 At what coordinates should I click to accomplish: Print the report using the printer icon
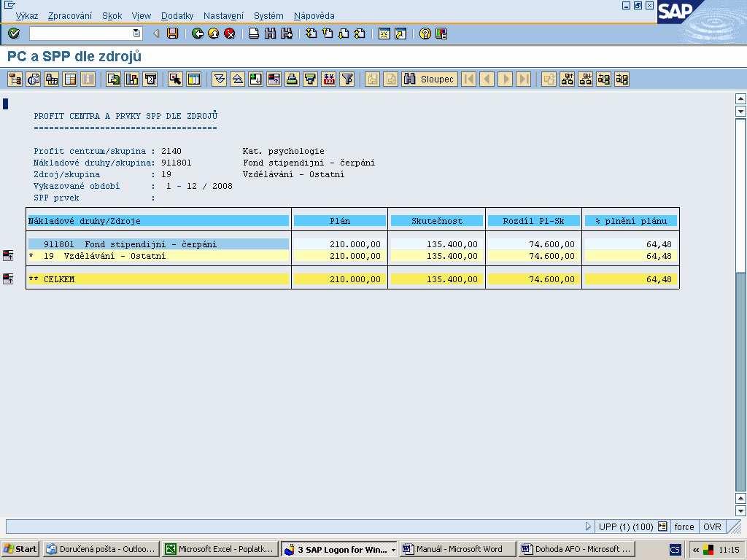(254, 34)
